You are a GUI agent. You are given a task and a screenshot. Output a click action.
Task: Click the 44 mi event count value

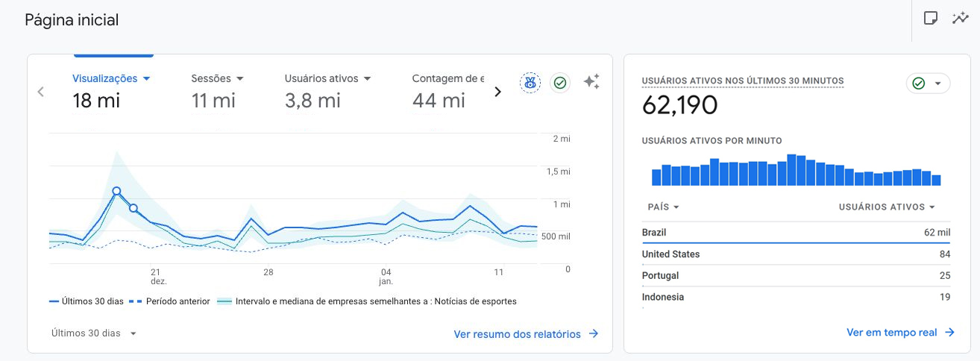[x=439, y=100]
